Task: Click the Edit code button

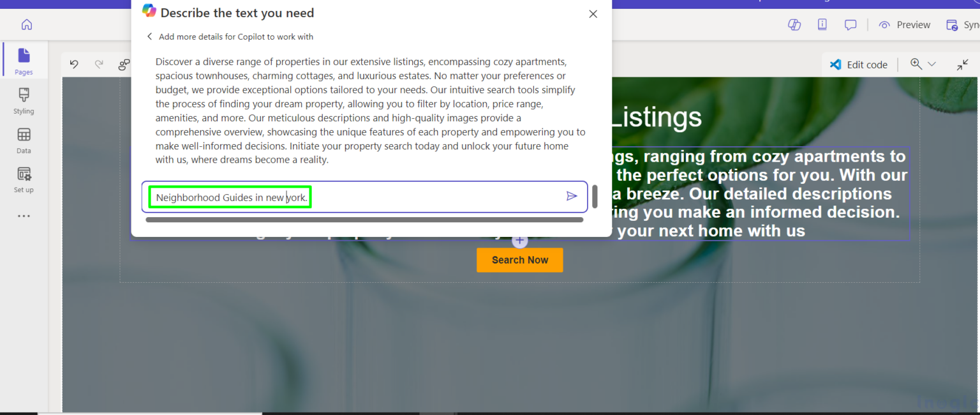Action: (x=859, y=64)
